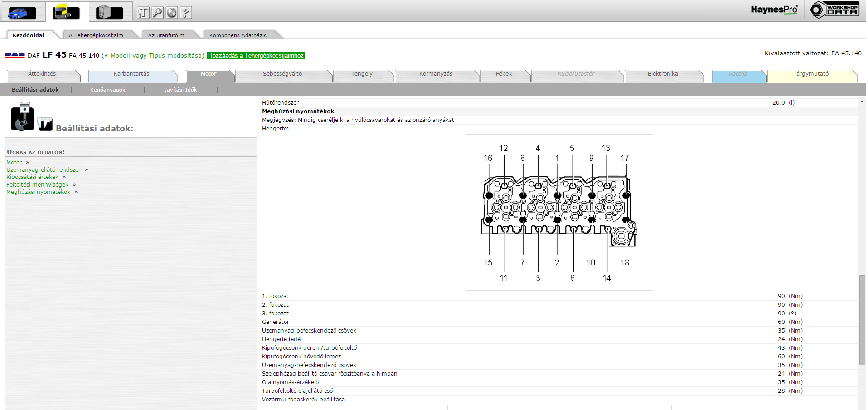Click the piston engine icon
Viewport: 868px width, 410px height.
click(x=22, y=117)
